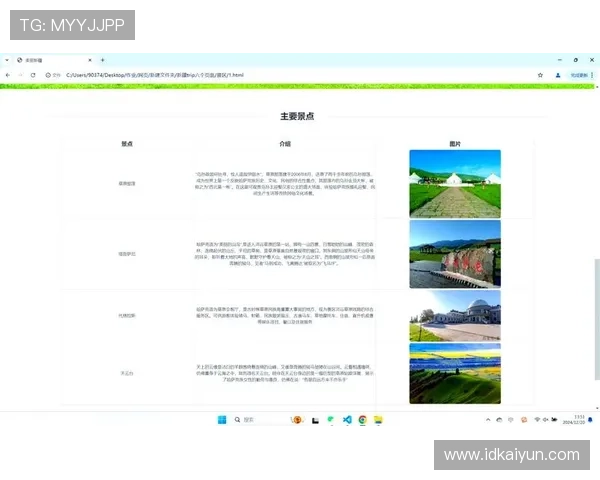This screenshot has height=480, width=600.
Task: Click the battery icon in the tray
Action: click(554, 420)
